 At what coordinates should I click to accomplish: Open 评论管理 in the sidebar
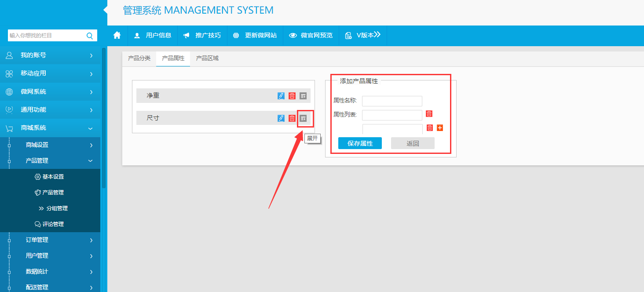[53, 224]
